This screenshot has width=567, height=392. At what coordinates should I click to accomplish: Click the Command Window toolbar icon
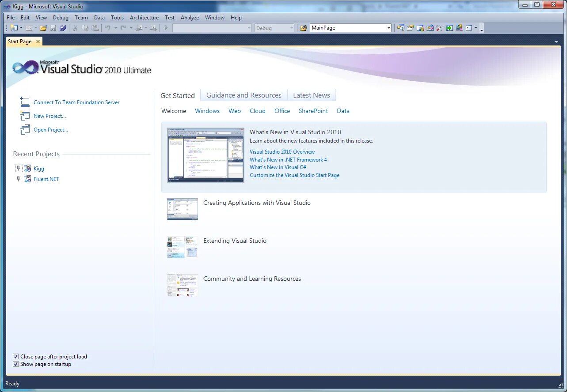click(x=469, y=28)
